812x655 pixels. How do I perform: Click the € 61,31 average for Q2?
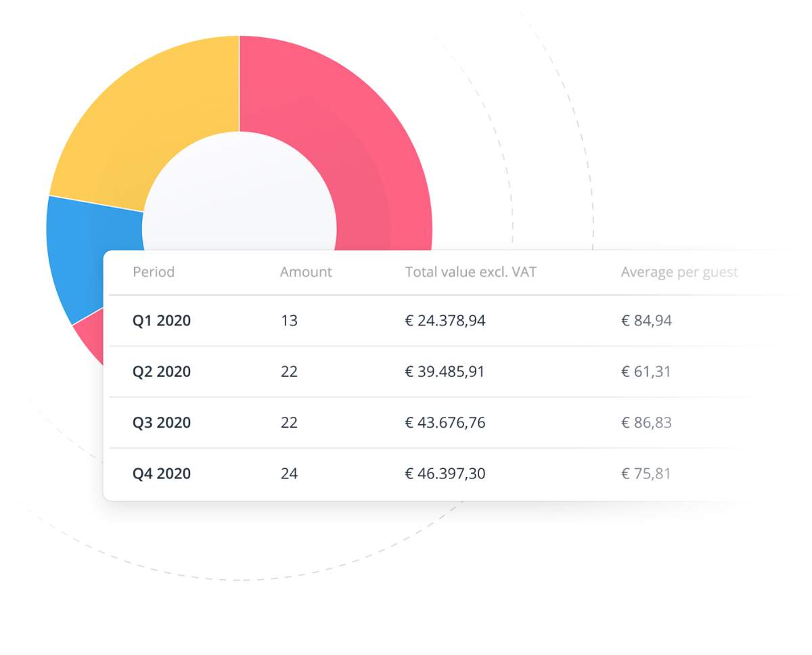(x=646, y=371)
